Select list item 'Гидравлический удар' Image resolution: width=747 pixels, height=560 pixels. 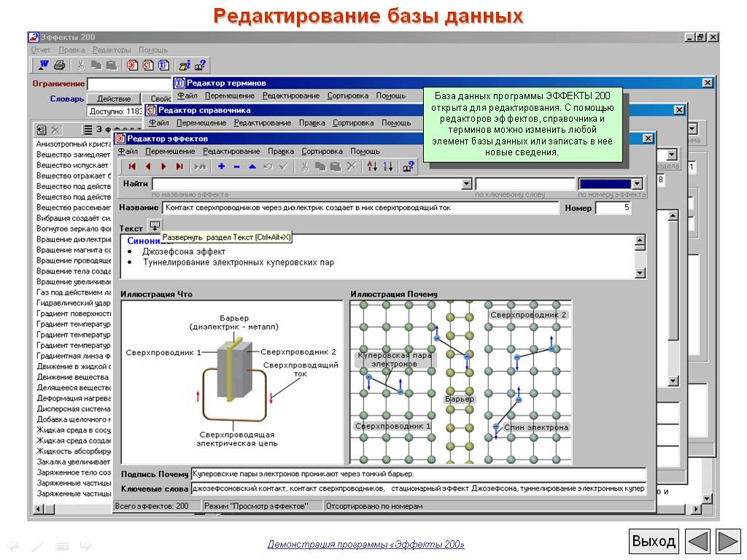coord(74,303)
